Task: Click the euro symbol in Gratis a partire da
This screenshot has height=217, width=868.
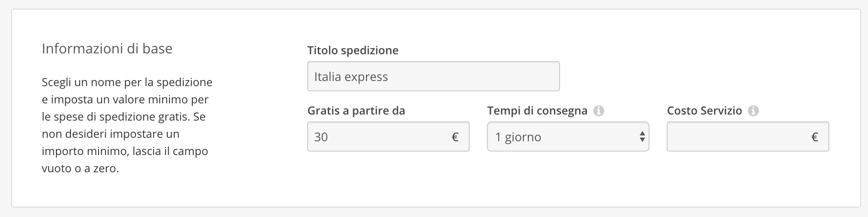Action: pos(455,137)
